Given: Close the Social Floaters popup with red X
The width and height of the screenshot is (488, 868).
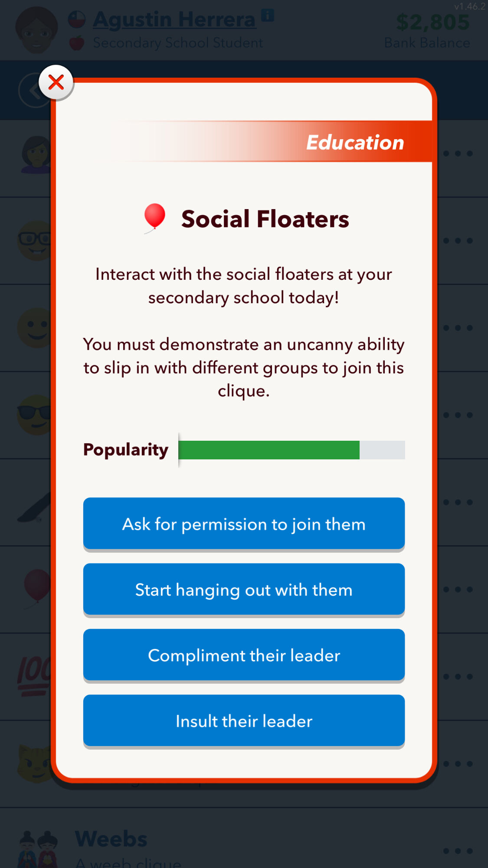Looking at the screenshot, I should [56, 82].
